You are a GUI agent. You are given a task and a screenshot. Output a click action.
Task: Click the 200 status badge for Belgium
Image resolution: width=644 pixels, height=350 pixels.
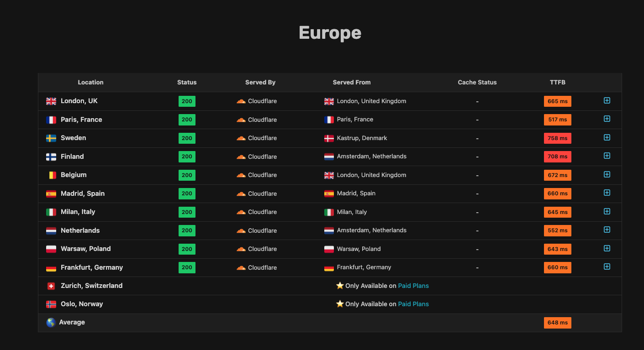(187, 175)
